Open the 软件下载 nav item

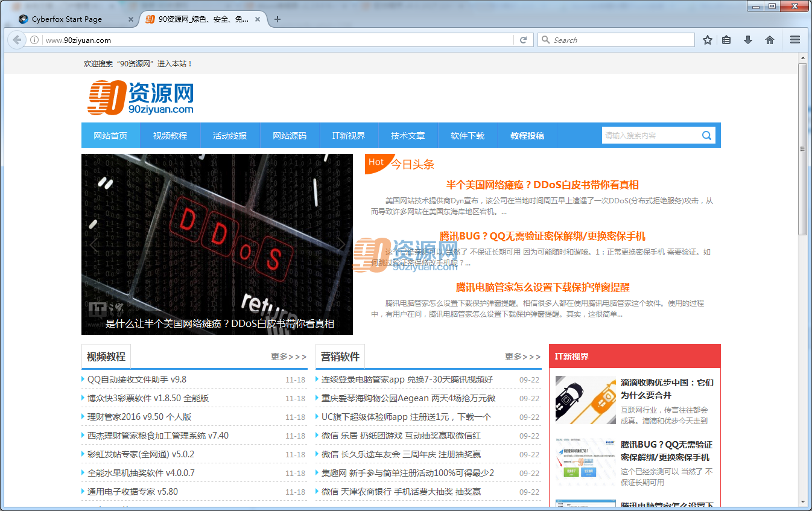click(x=468, y=136)
